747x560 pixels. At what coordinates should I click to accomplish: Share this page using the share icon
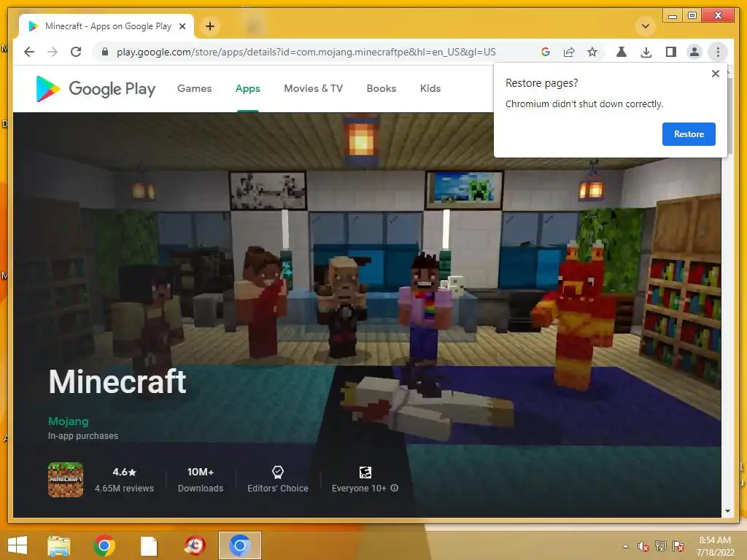point(569,52)
